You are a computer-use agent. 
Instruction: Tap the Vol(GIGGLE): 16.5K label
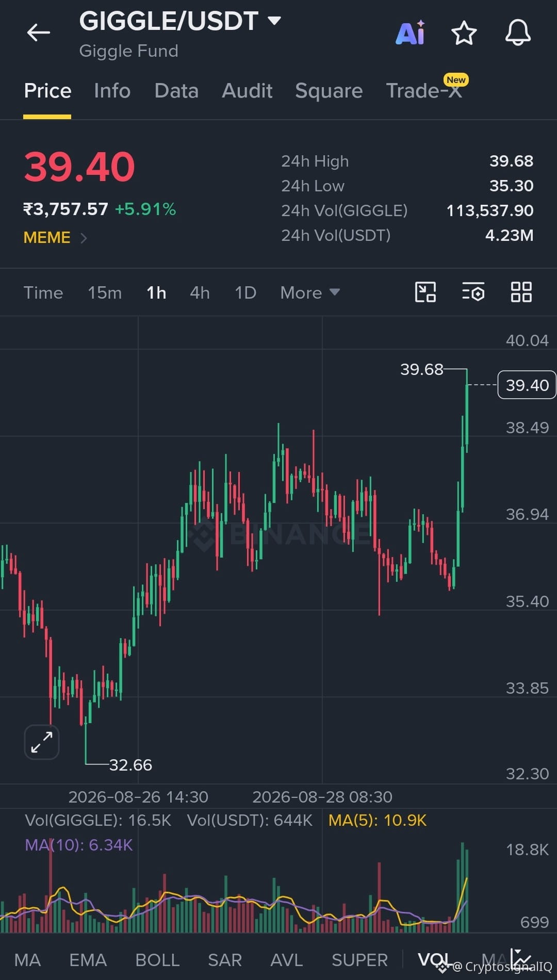98,820
